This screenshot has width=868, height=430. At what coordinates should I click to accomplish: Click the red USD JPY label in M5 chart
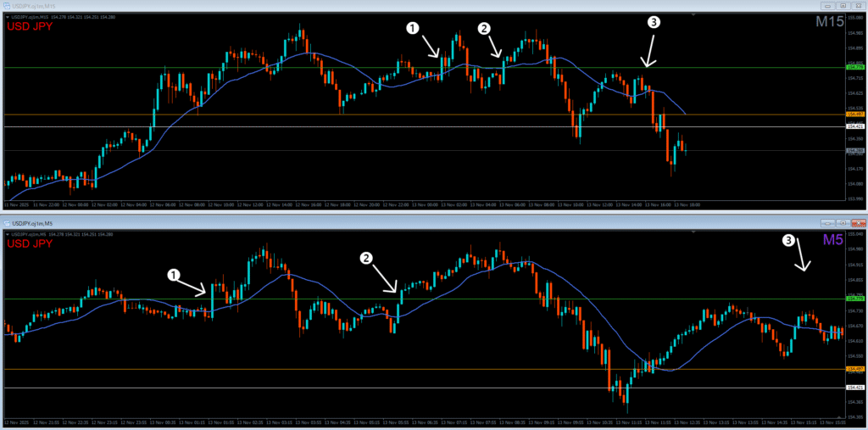point(30,243)
